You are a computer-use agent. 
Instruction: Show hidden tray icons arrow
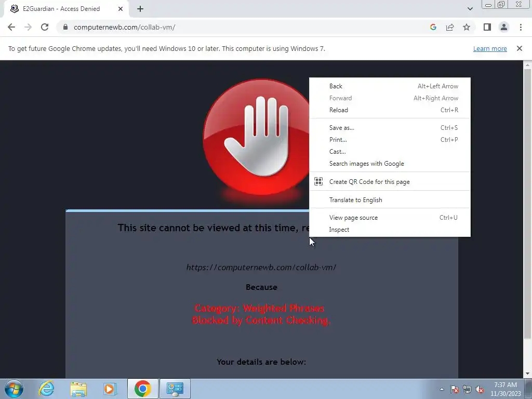point(442,389)
